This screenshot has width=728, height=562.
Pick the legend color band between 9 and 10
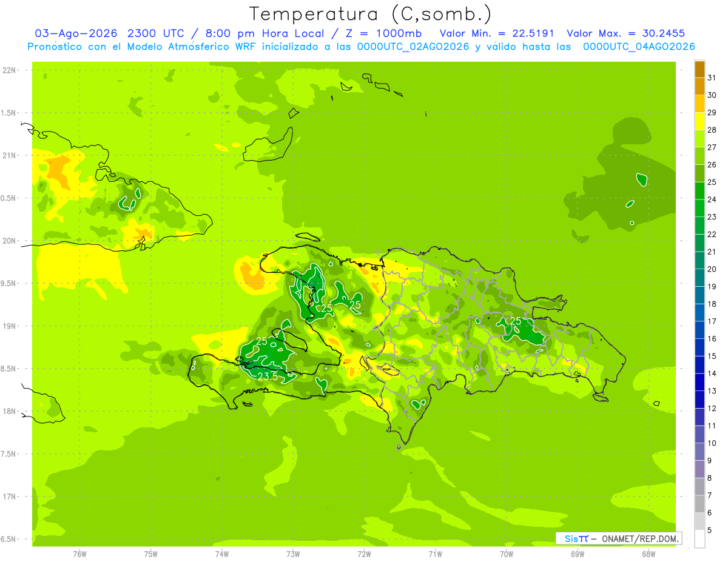[x=699, y=452]
